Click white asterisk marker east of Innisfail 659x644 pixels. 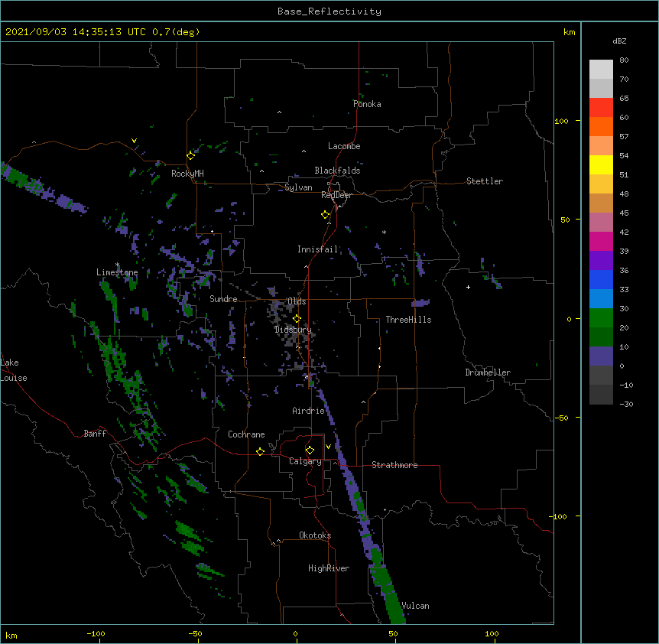point(384,232)
